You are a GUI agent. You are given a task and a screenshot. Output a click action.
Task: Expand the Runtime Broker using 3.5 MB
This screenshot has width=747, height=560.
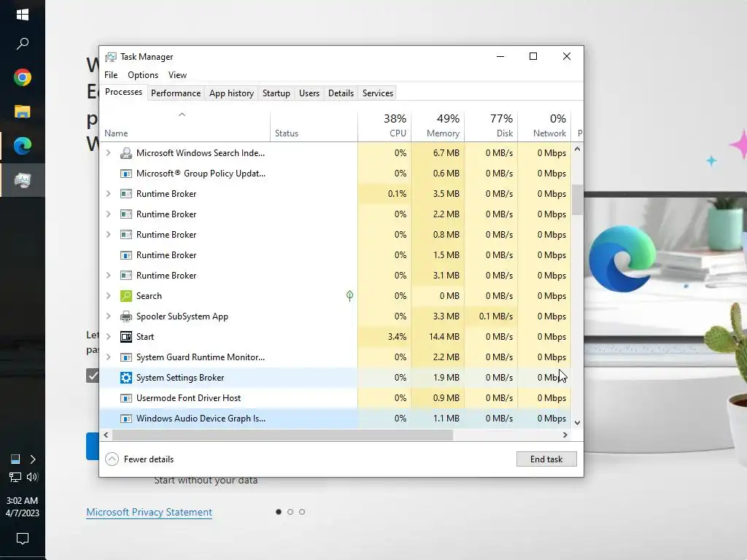(x=108, y=194)
